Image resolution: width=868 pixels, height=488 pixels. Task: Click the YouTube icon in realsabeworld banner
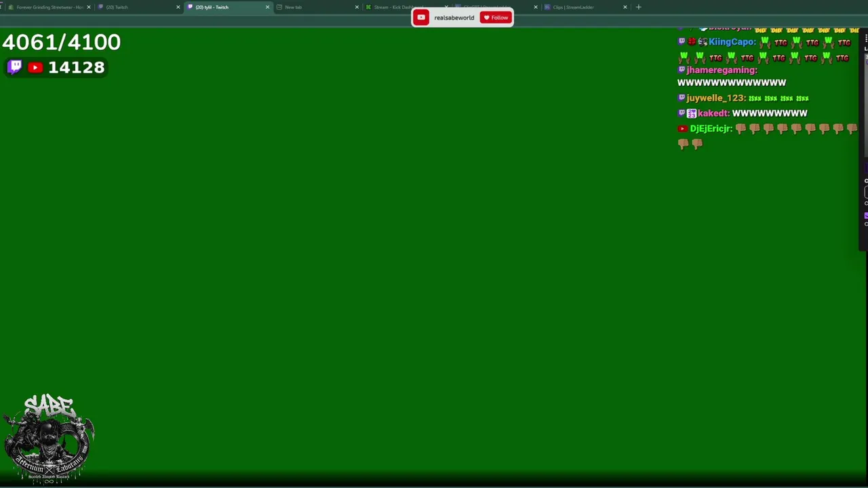click(421, 18)
